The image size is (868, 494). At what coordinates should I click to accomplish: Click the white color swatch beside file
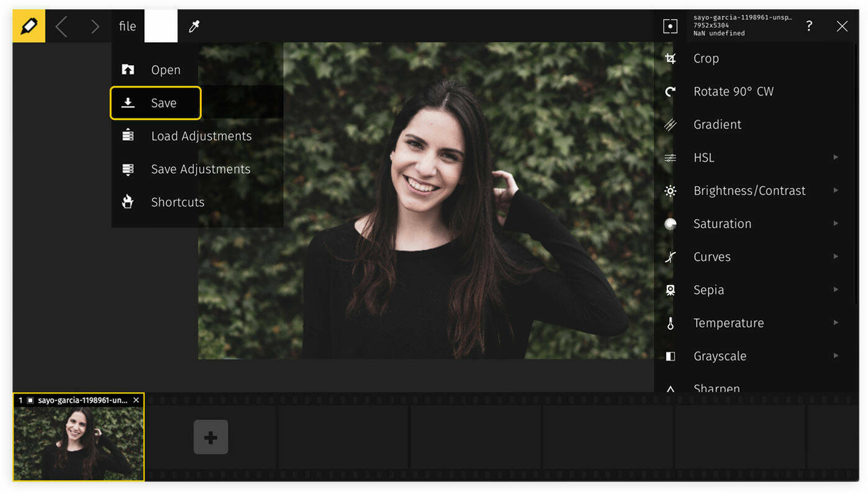(x=161, y=26)
